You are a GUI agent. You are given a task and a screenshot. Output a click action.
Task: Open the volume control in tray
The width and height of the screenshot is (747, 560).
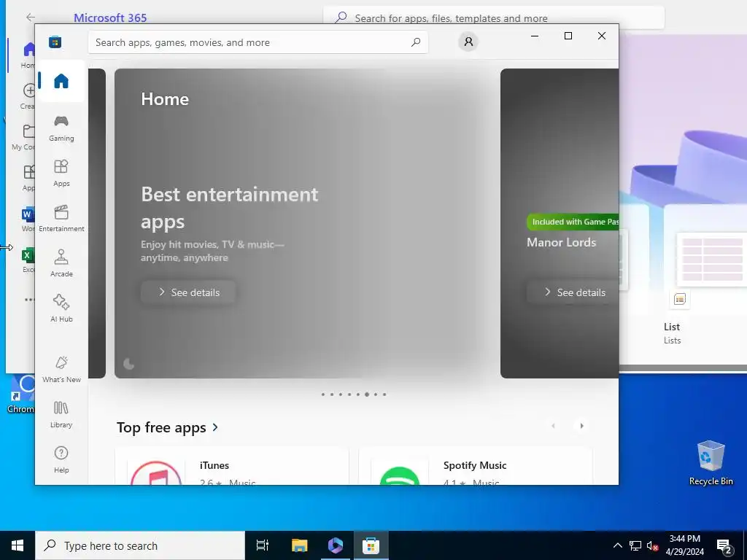click(652, 545)
